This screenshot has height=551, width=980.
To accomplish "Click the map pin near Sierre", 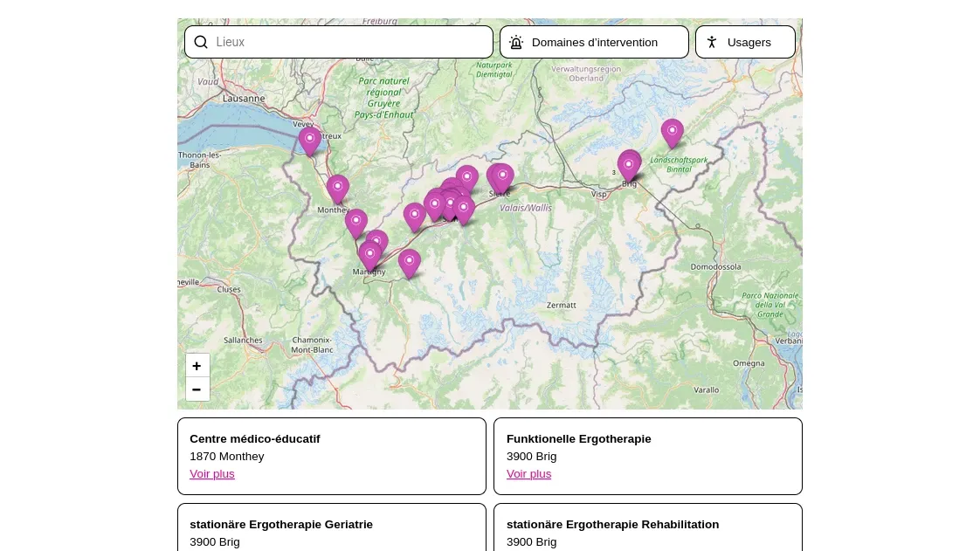I will point(502,176).
